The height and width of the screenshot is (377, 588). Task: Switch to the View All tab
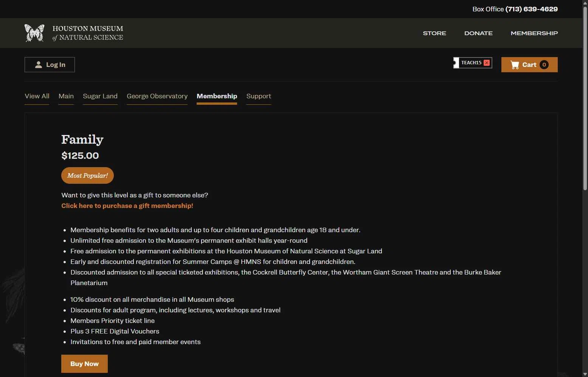[37, 96]
